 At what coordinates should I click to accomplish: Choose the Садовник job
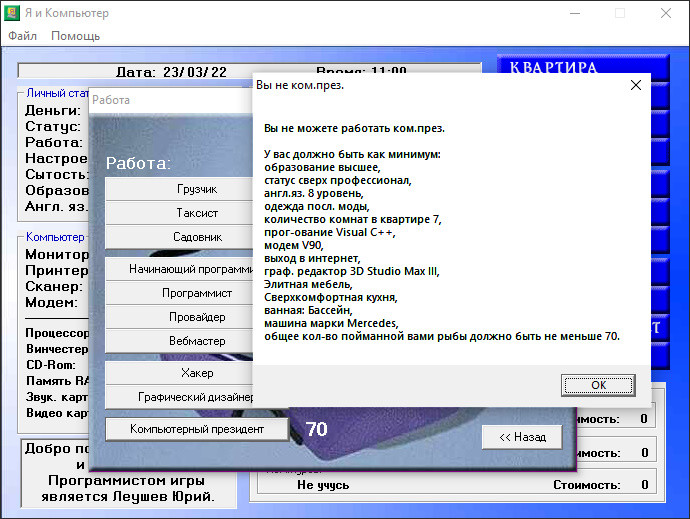point(179,237)
